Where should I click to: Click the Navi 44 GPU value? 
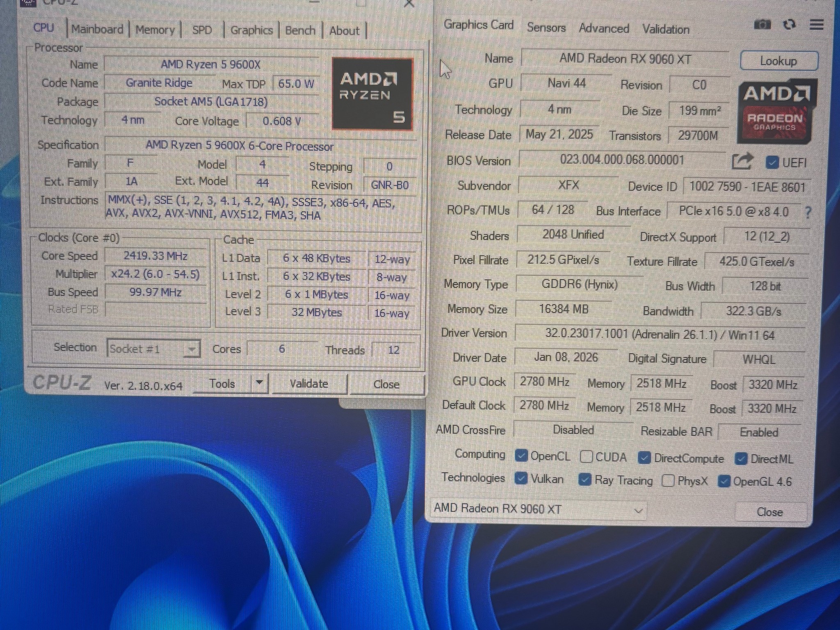(566, 84)
